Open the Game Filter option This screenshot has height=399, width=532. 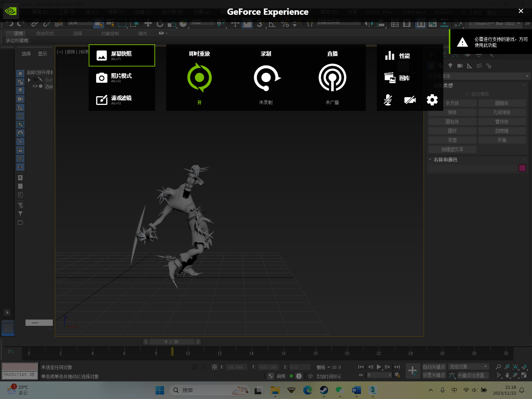pyautogui.click(x=122, y=100)
